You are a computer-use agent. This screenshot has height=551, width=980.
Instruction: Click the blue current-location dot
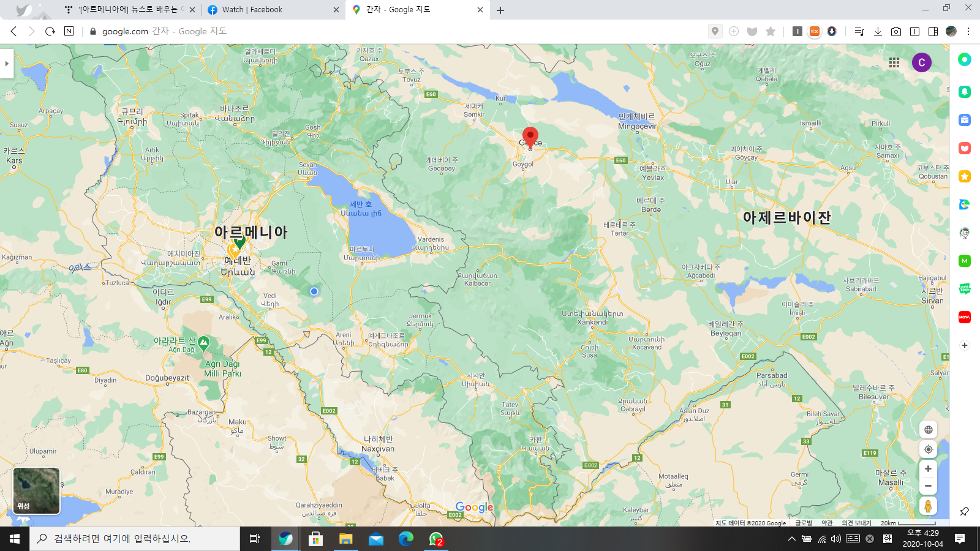[x=314, y=291]
